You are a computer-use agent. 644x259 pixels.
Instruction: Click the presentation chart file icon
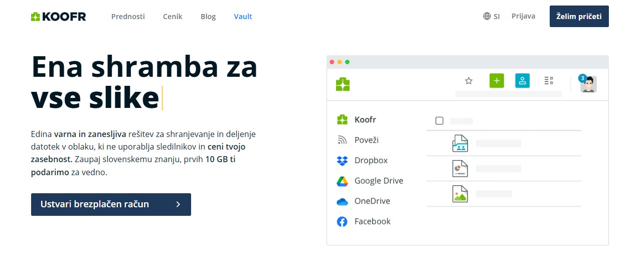coord(460,169)
